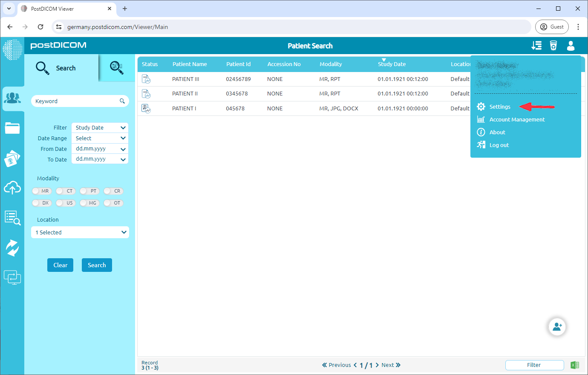This screenshot has width=588, height=375.
Task: Click the document status icon for PATIENT I
Action: [x=147, y=108]
